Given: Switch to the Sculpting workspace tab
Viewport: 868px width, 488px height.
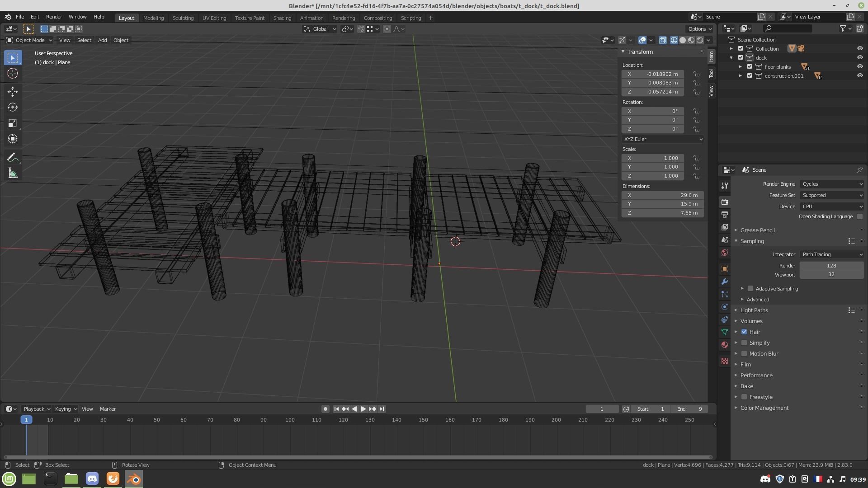Looking at the screenshot, I should click(183, 18).
